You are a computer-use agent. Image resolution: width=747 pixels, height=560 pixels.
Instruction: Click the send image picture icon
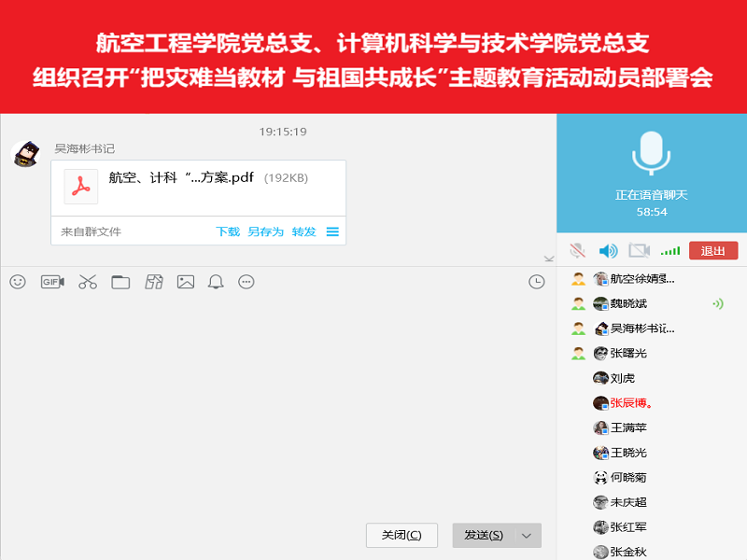click(186, 282)
